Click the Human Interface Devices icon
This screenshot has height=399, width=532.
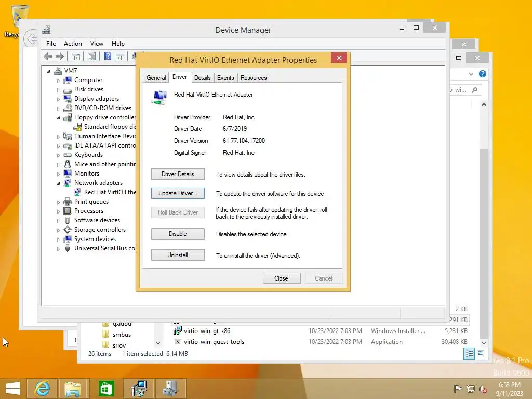68,136
